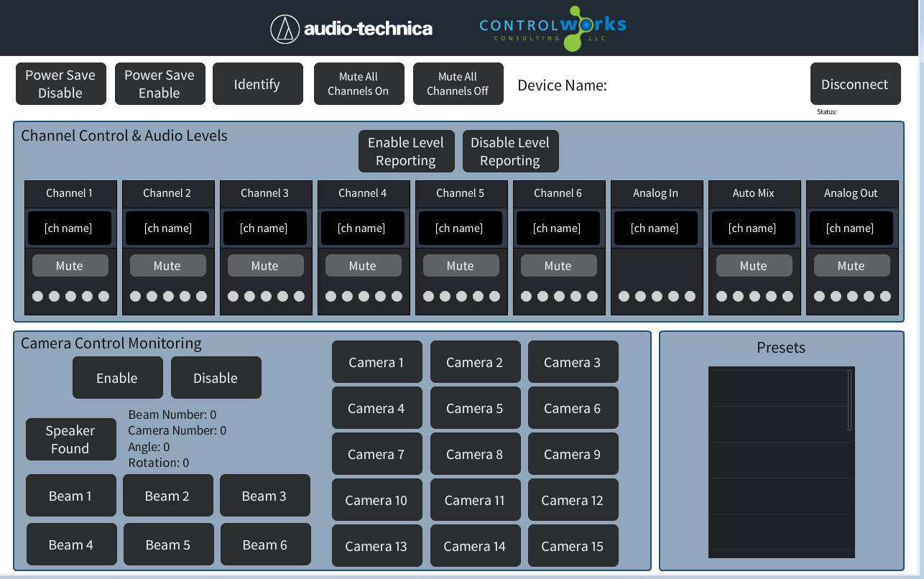Image resolution: width=924 pixels, height=579 pixels.
Task: Choose Camera 15
Action: pyautogui.click(x=573, y=546)
